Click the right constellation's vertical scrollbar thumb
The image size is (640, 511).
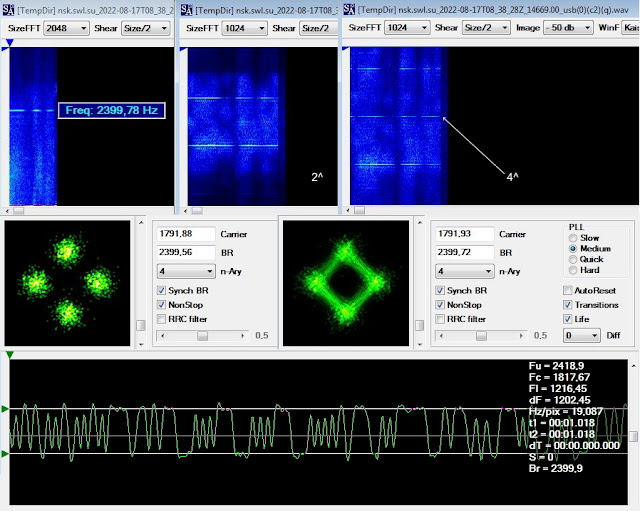(x=420, y=325)
